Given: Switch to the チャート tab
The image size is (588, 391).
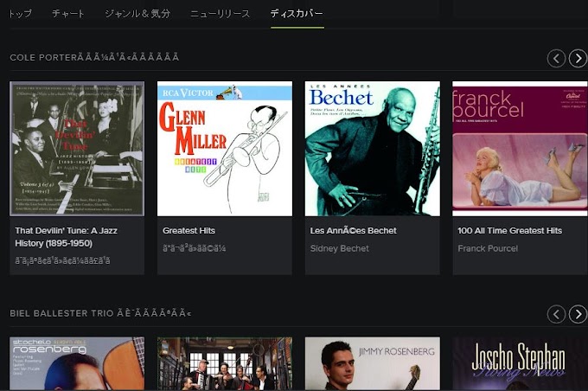Looking at the screenshot, I should [67, 14].
